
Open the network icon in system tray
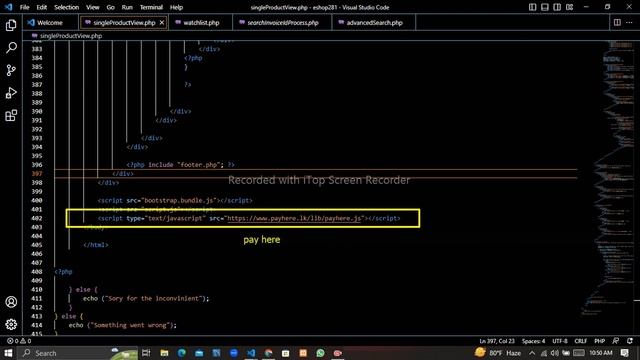point(544,353)
